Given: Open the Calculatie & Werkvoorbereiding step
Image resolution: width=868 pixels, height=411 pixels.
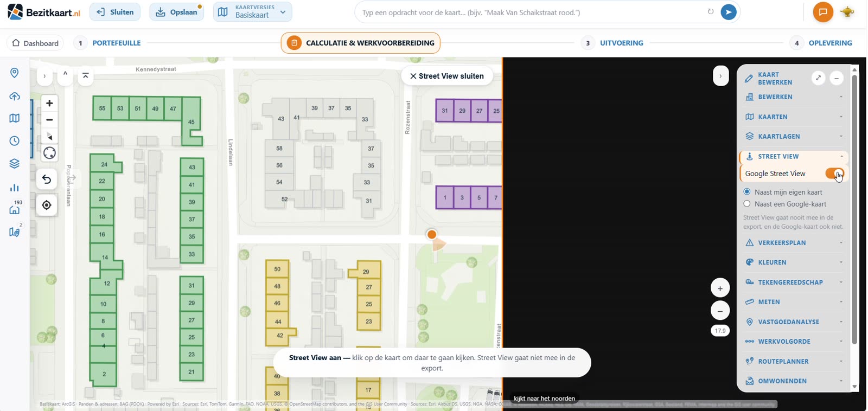Looking at the screenshot, I should point(360,43).
